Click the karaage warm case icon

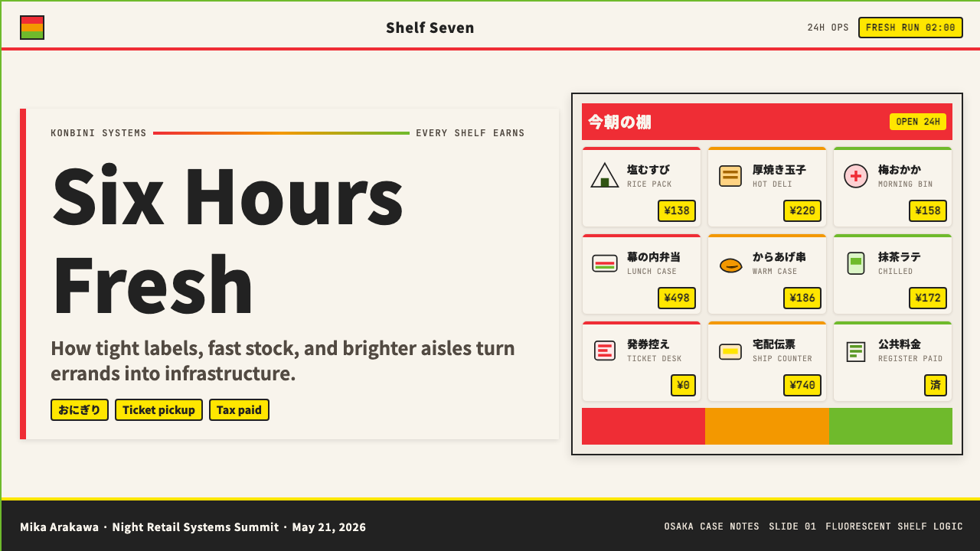click(730, 266)
